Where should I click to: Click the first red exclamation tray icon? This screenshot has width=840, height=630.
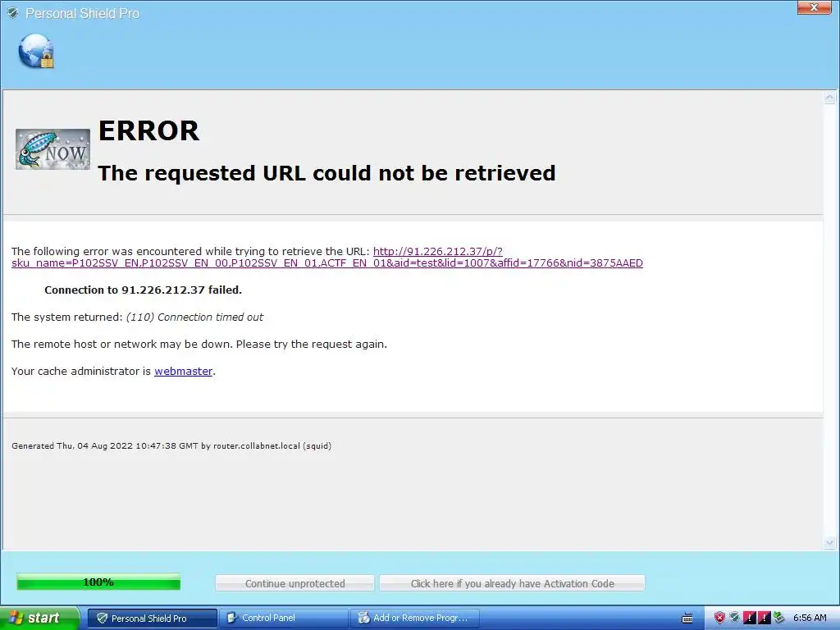(x=750, y=618)
